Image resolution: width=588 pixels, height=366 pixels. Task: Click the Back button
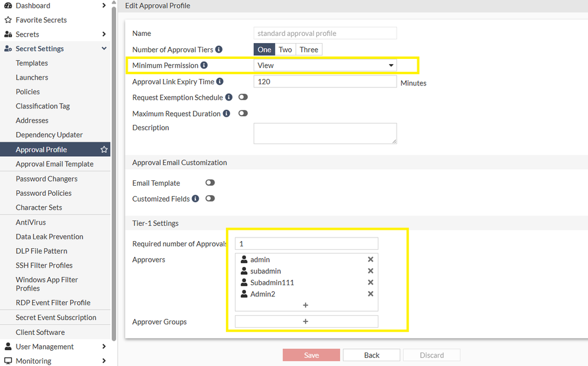371,355
